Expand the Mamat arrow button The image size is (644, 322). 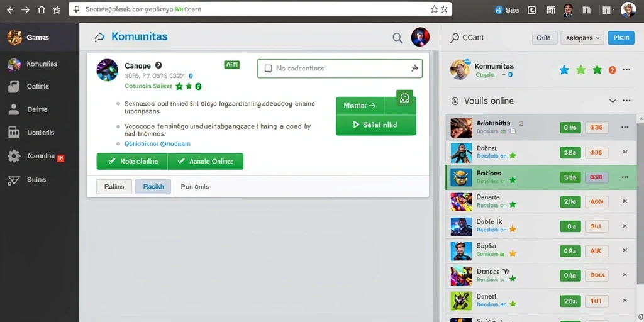[360, 106]
